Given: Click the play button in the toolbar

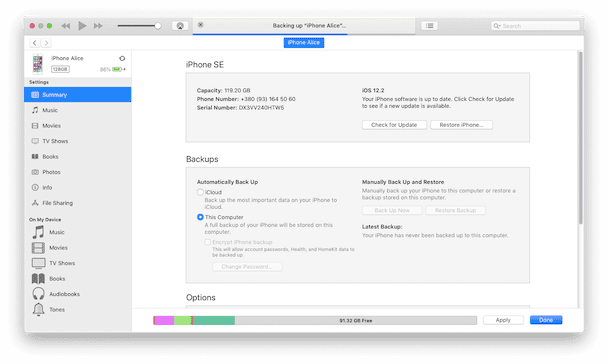Looking at the screenshot, I should coord(82,26).
